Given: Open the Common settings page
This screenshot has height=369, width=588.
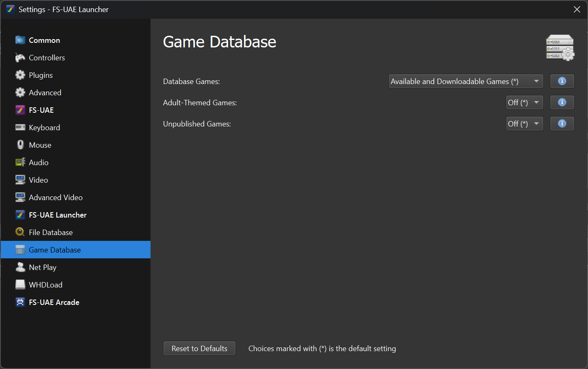Looking at the screenshot, I should [76, 40].
